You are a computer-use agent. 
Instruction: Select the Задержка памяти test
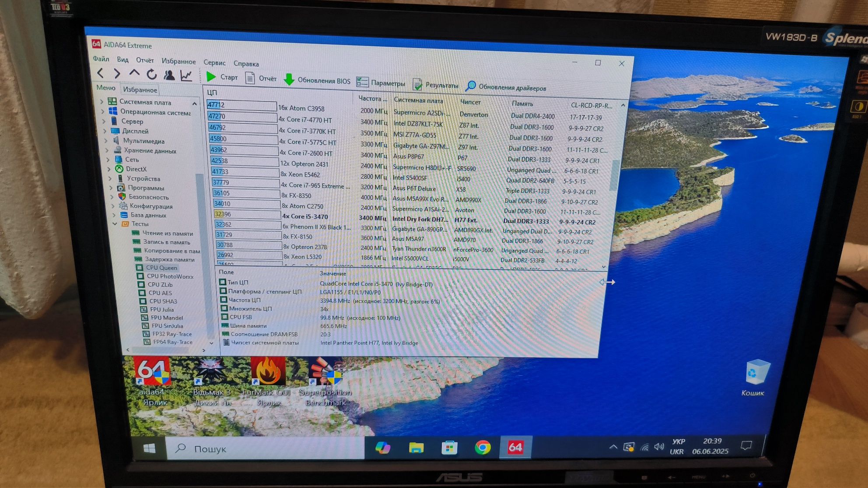coord(170,259)
